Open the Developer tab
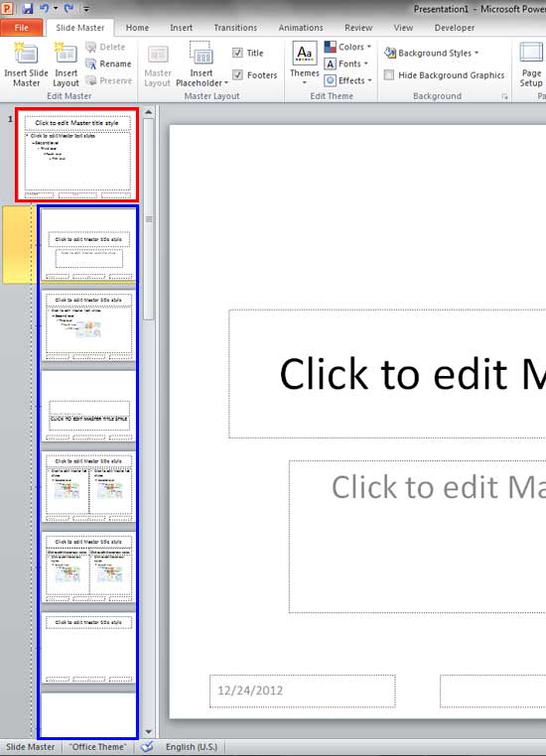The width and height of the screenshot is (546, 756). coord(455,28)
